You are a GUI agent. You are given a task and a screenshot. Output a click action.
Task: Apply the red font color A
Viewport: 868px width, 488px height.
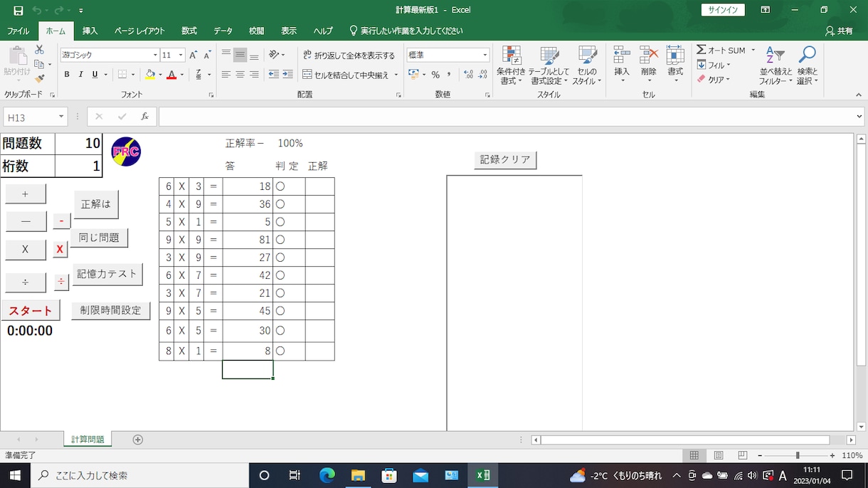click(171, 75)
